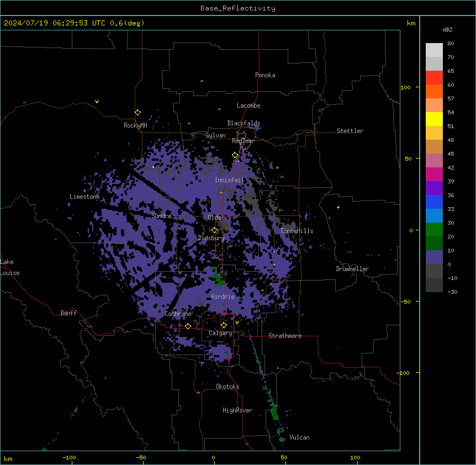Select the green 20–30 dBZ legend swatch
This screenshot has width=476, height=465.
click(x=434, y=230)
